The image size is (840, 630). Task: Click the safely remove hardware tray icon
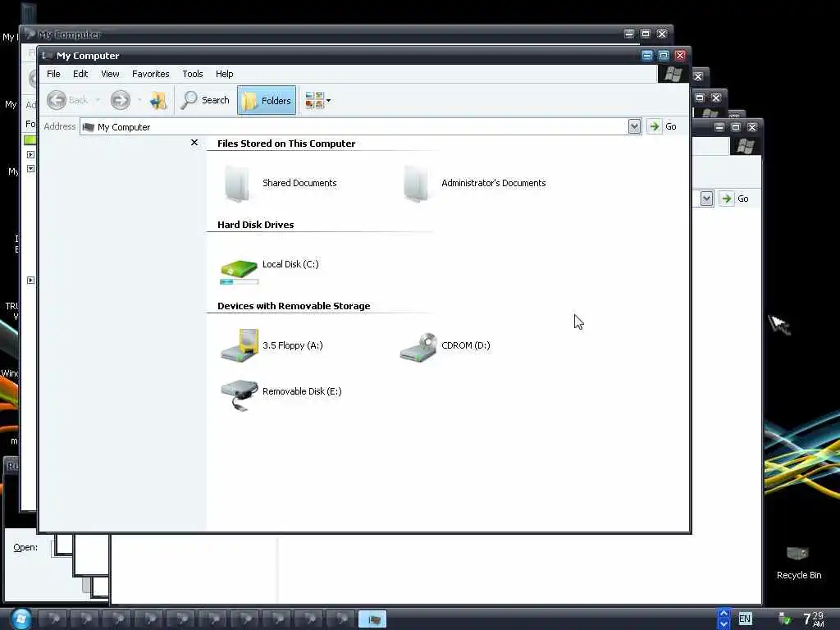(783, 619)
